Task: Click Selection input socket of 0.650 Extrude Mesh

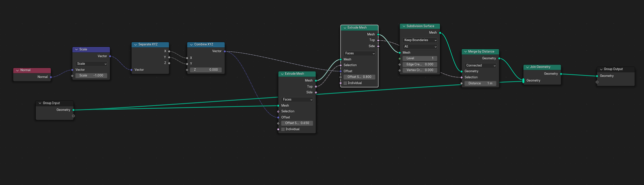Action: click(x=278, y=112)
